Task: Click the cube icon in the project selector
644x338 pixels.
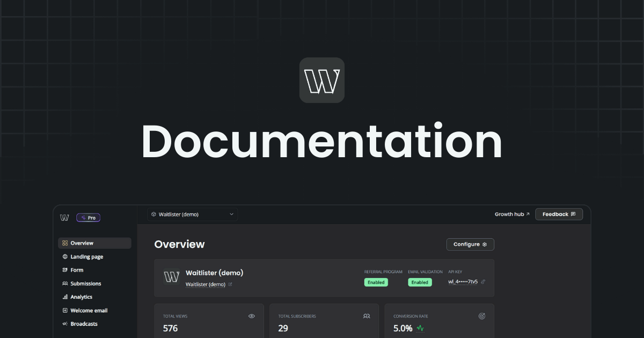Action: (153, 214)
